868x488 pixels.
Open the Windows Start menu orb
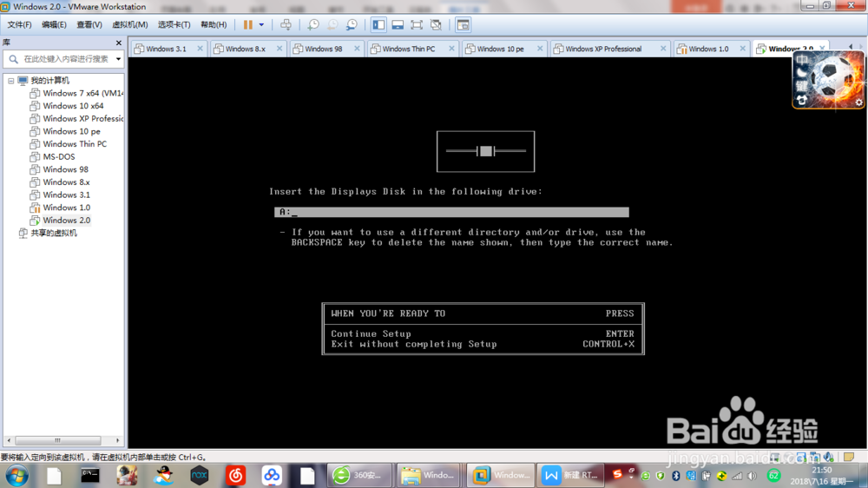click(x=16, y=475)
